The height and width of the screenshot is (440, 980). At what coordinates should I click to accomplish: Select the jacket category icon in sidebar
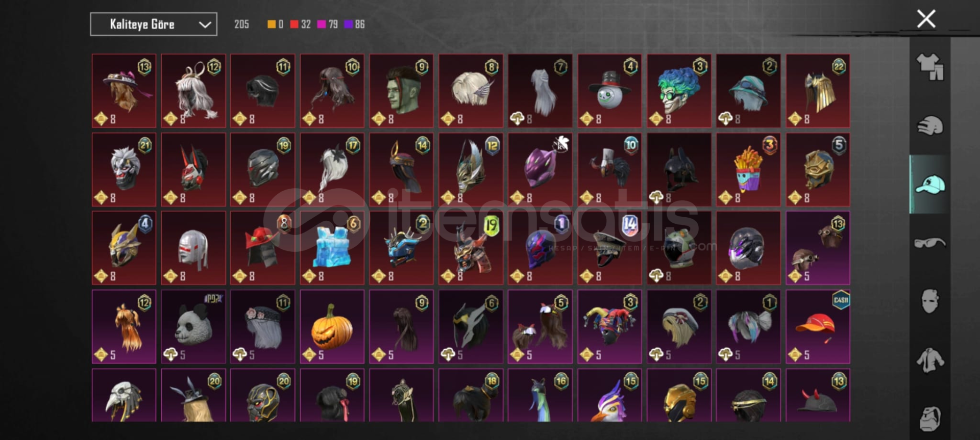pyautogui.click(x=930, y=360)
